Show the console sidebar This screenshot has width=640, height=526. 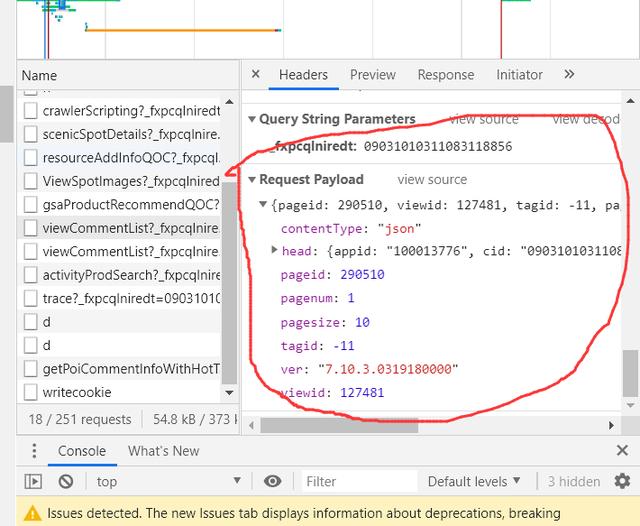pos(33,482)
